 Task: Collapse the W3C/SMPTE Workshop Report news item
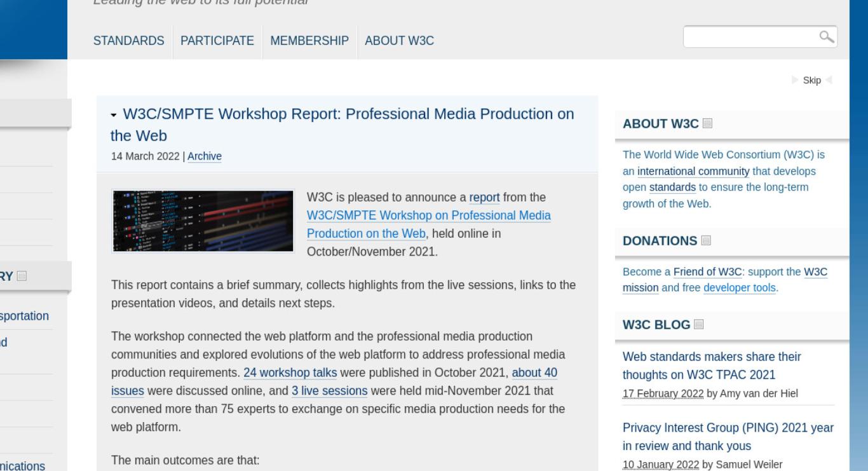pyautogui.click(x=114, y=115)
